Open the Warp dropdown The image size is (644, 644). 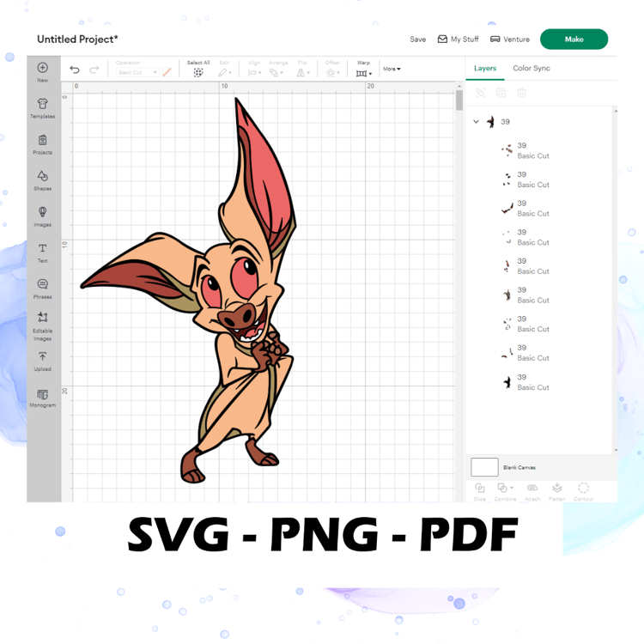click(364, 74)
